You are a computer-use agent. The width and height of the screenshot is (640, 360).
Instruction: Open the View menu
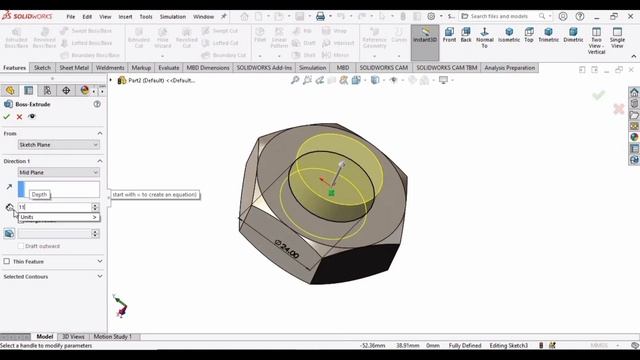tap(105, 17)
